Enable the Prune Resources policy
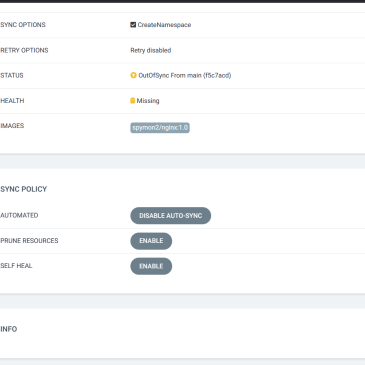The height and width of the screenshot is (365, 365). click(151, 241)
